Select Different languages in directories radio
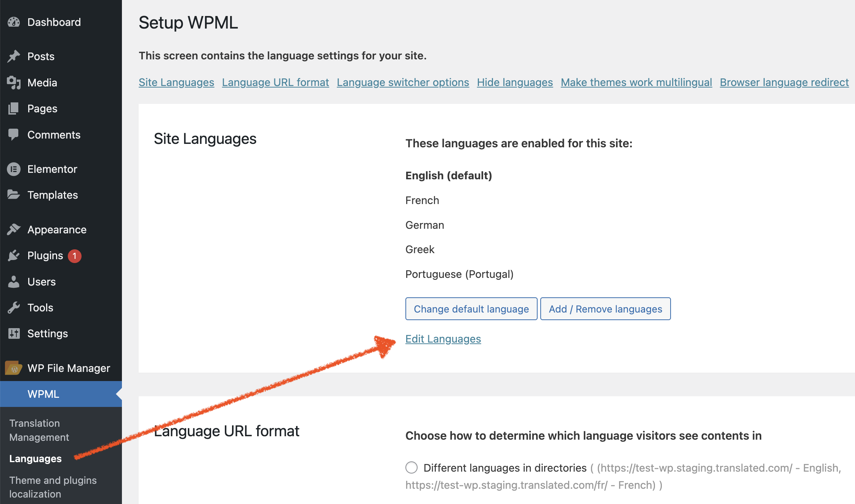Image resolution: width=855 pixels, height=504 pixels. pos(411,467)
